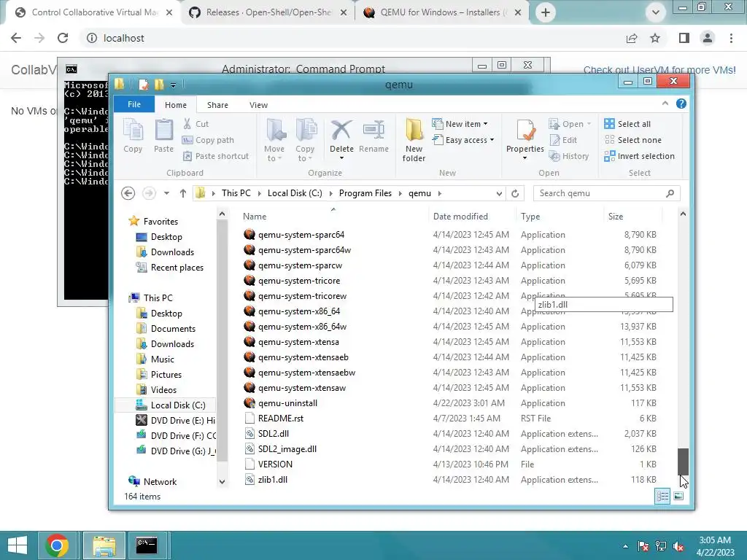Click Edit in the Open group

[x=563, y=140]
